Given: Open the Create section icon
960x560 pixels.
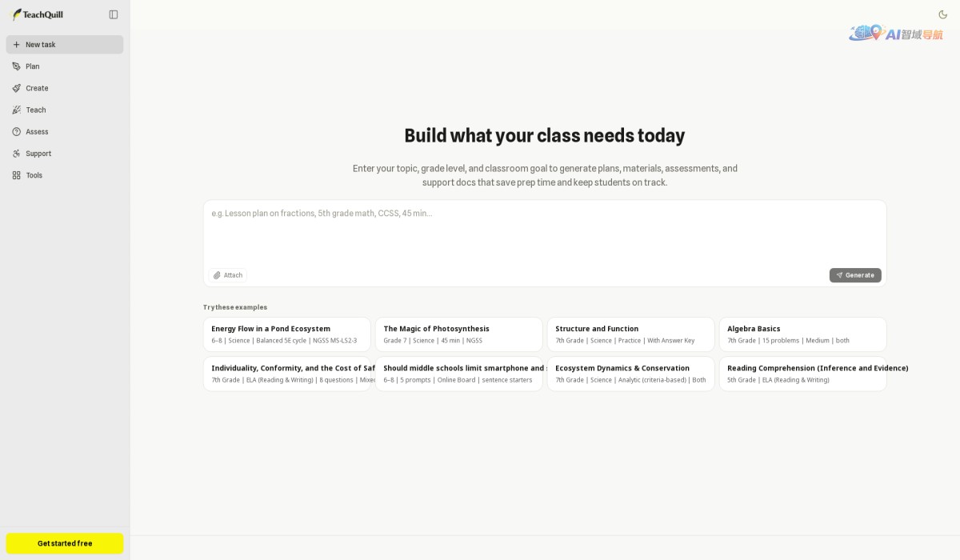Looking at the screenshot, I should (x=17, y=88).
